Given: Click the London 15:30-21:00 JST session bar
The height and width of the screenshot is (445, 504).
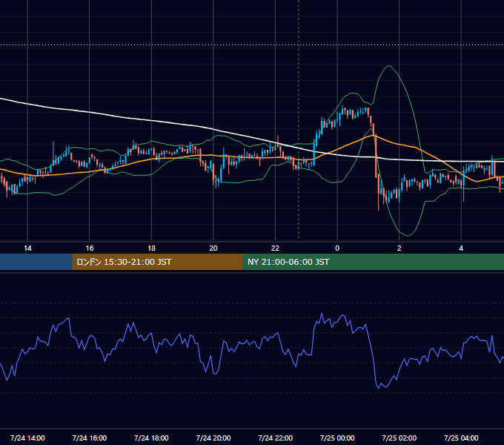Looking at the screenshot, I should tap(157, 262).
